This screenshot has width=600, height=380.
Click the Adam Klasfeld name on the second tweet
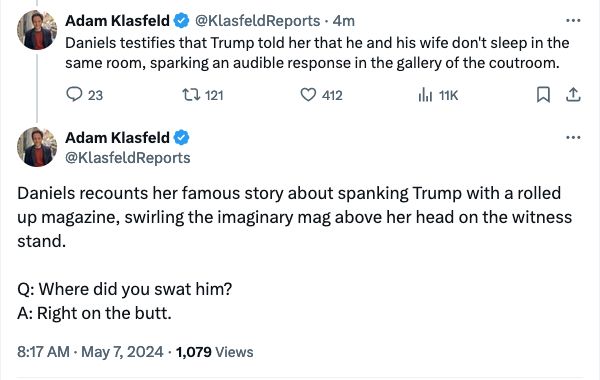[117, 138]
